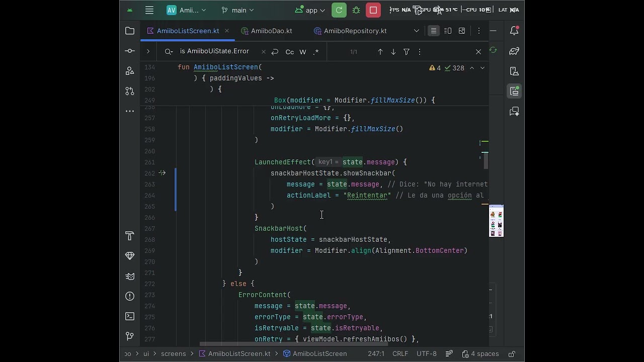This screenshot has height=362, width=644.
Task: Click the device preview thumbnail at right
Action: tap(496, 221)
